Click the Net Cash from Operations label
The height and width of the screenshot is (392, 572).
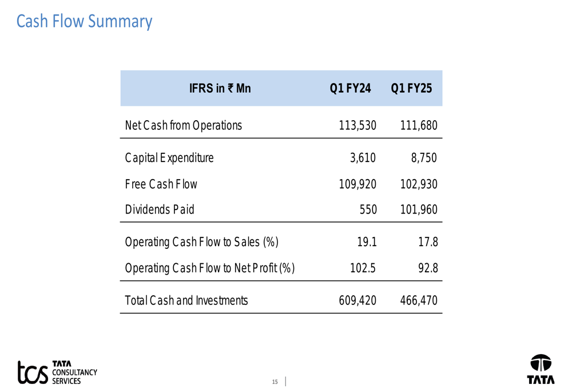point(183,125)
